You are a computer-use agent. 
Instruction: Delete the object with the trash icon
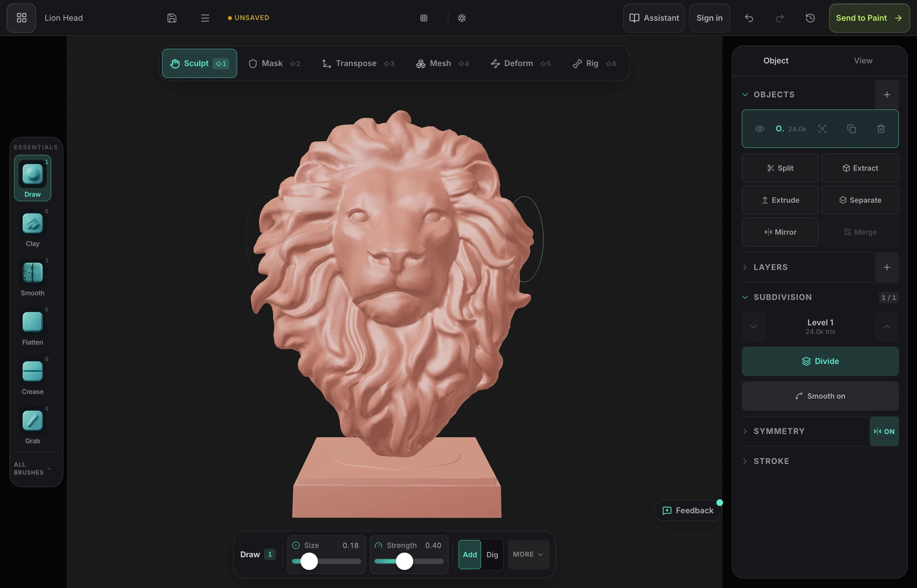click(x=881, y=128)
